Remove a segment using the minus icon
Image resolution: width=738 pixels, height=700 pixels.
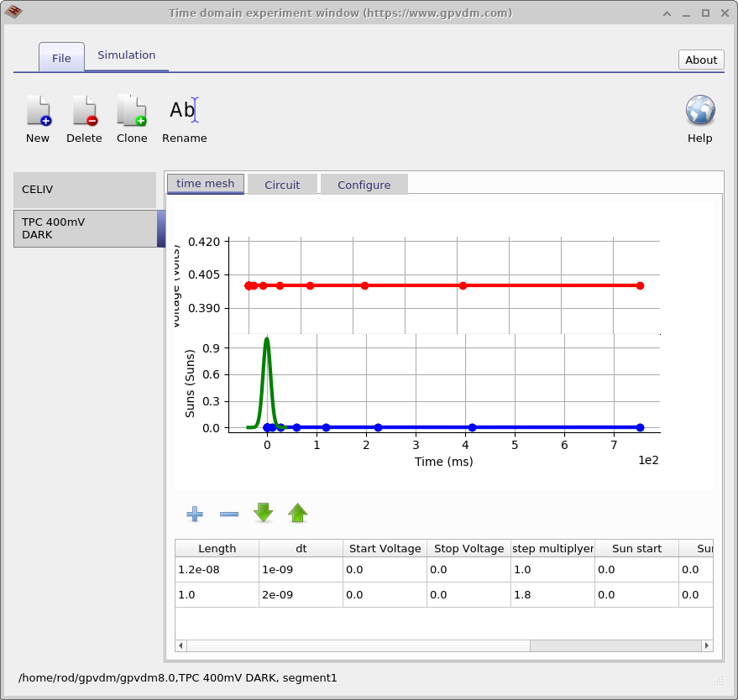coord(228,513)
